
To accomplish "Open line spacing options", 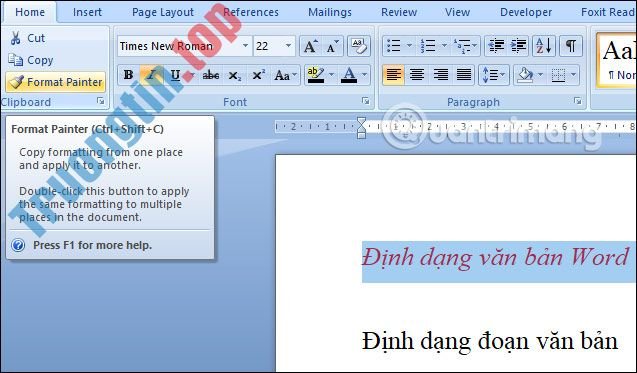I will point(494,75).
